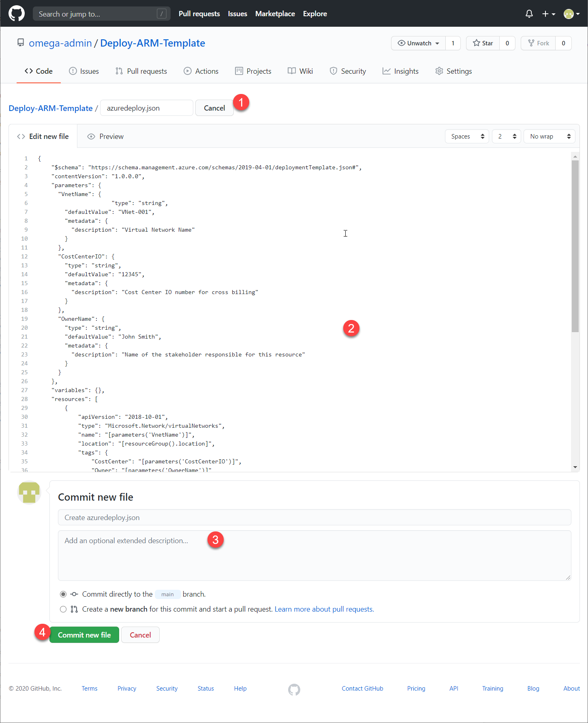Switch to the Preview tab
The image size is (588, 723).
pos(105,136)
